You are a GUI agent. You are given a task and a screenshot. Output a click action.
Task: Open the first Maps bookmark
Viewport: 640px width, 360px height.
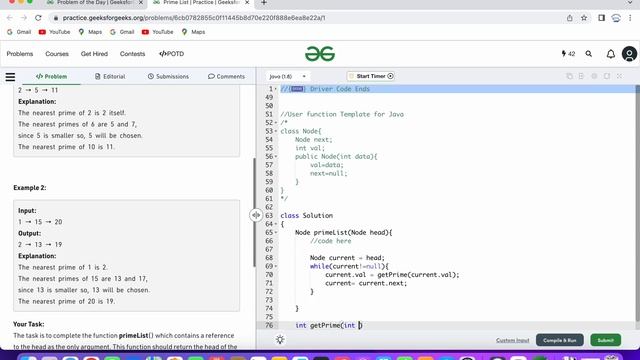point(90,32)
